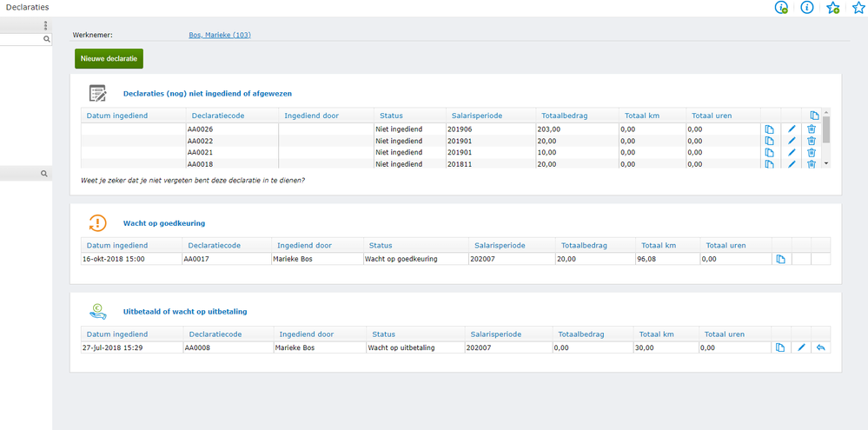Open the three-dot menu in left panel

(46, 26)
